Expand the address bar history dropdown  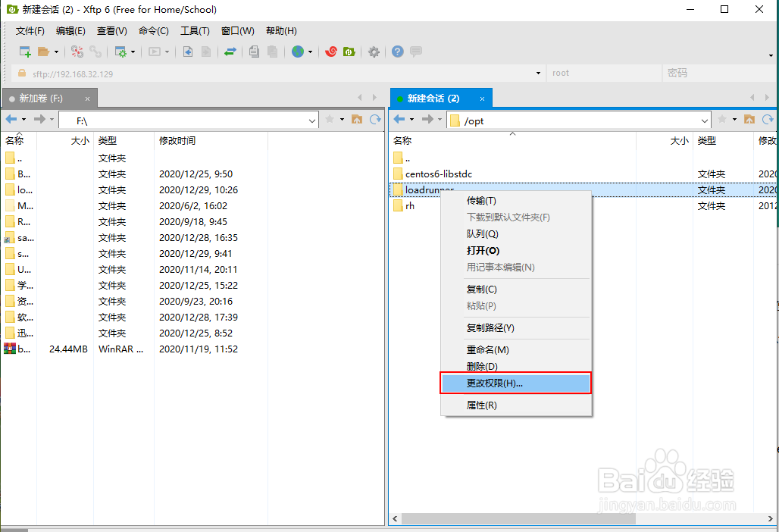[538, 74]
